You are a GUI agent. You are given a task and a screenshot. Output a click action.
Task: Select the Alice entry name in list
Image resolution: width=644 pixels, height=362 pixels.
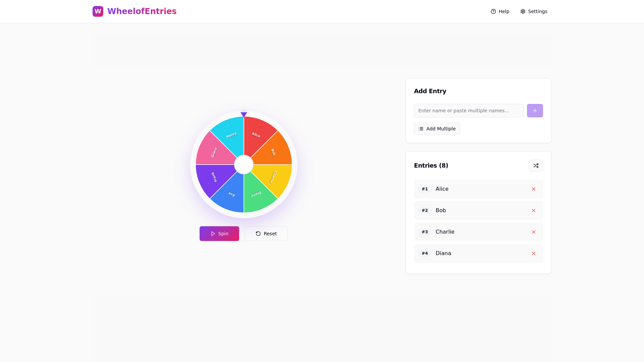click(x=442, y=189)
